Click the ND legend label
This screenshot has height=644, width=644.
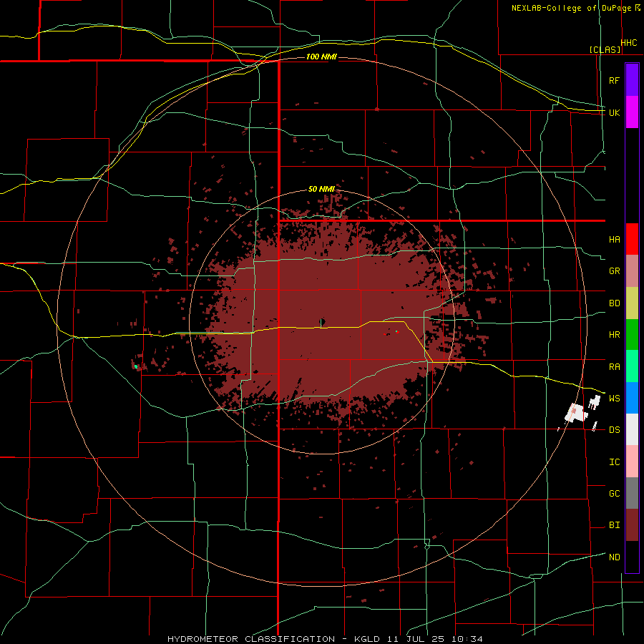coord(615,557)
